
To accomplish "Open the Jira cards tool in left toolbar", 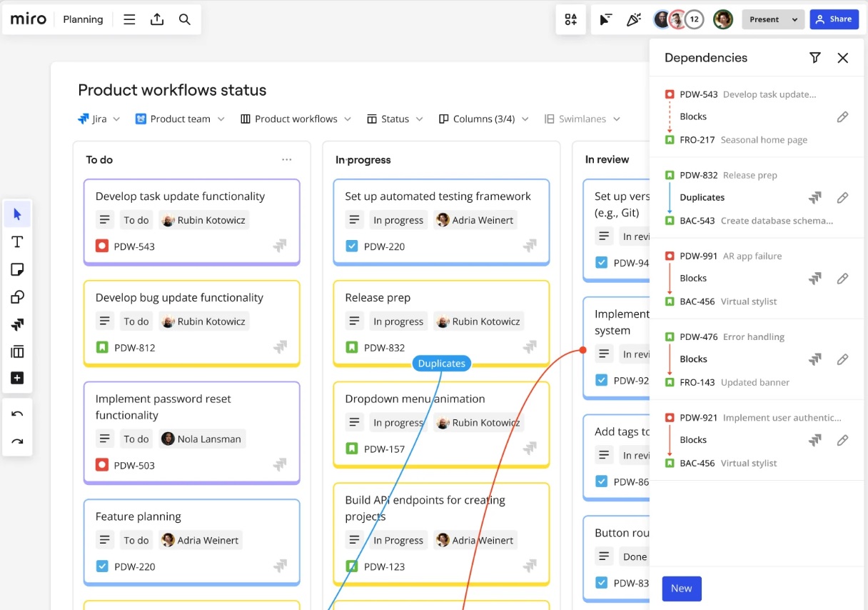I will coord(17,324).
